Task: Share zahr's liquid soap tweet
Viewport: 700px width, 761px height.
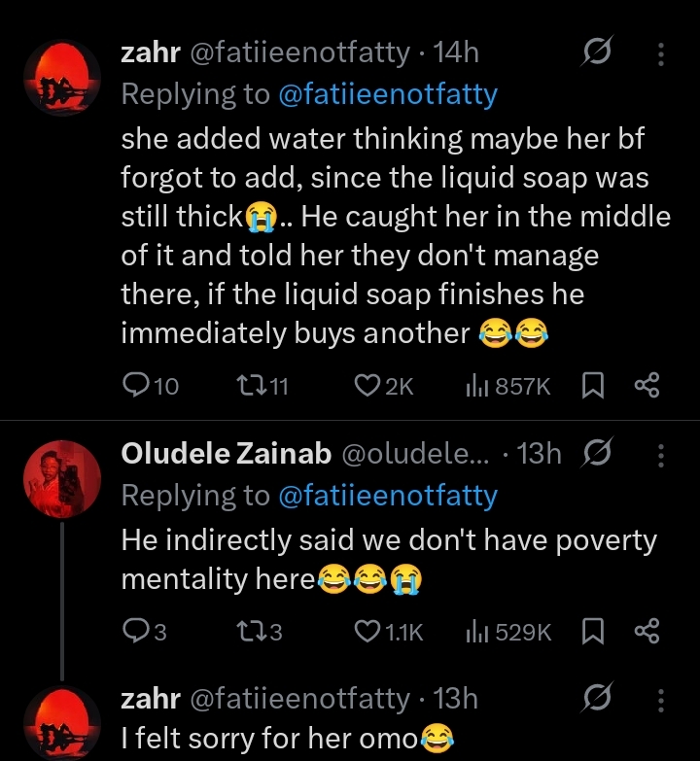Action: [647, 386]
